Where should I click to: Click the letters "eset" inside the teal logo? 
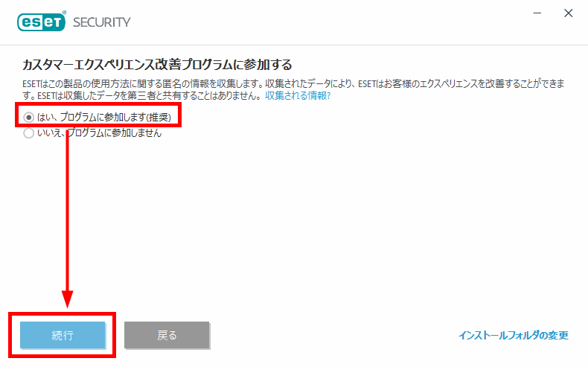41,22
